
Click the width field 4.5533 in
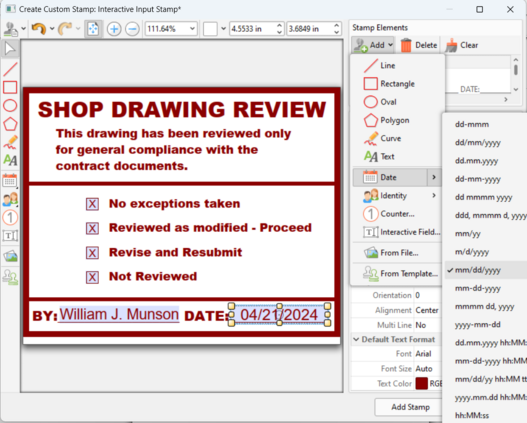(x=253, y=29)
